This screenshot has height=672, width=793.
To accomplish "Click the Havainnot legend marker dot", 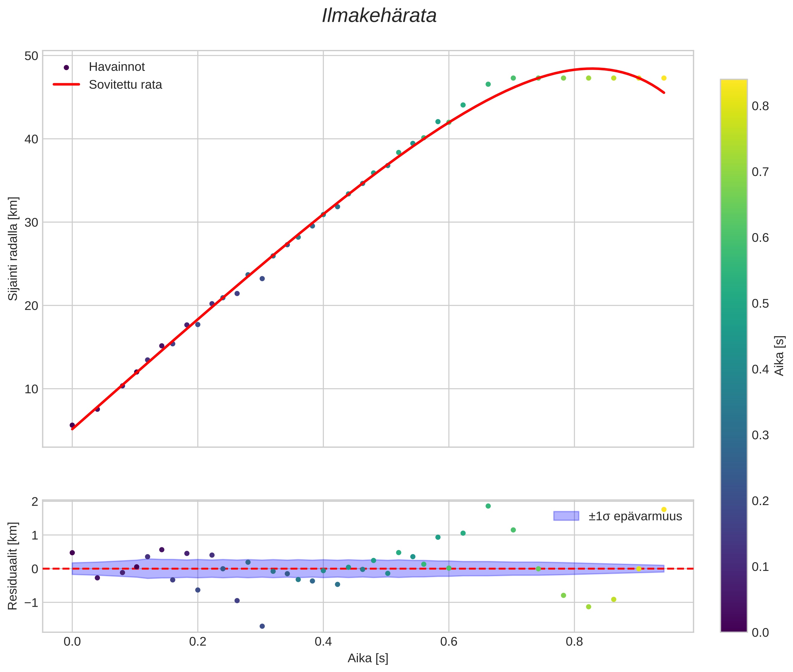I will (x=66, y=67).
